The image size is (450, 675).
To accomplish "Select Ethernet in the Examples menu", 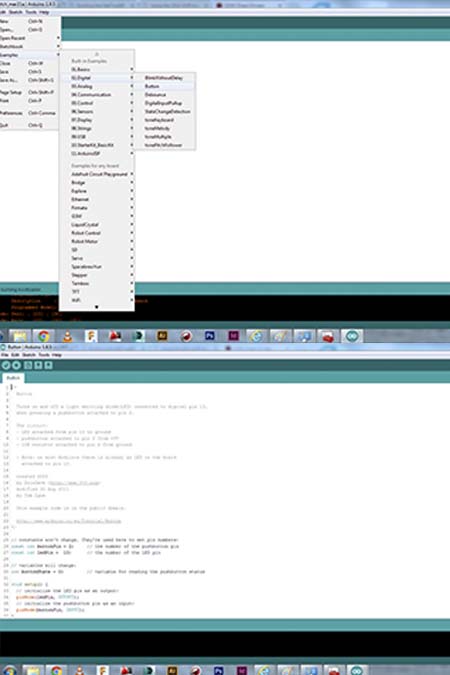I will pyautogui.click(x=97, y=199).
